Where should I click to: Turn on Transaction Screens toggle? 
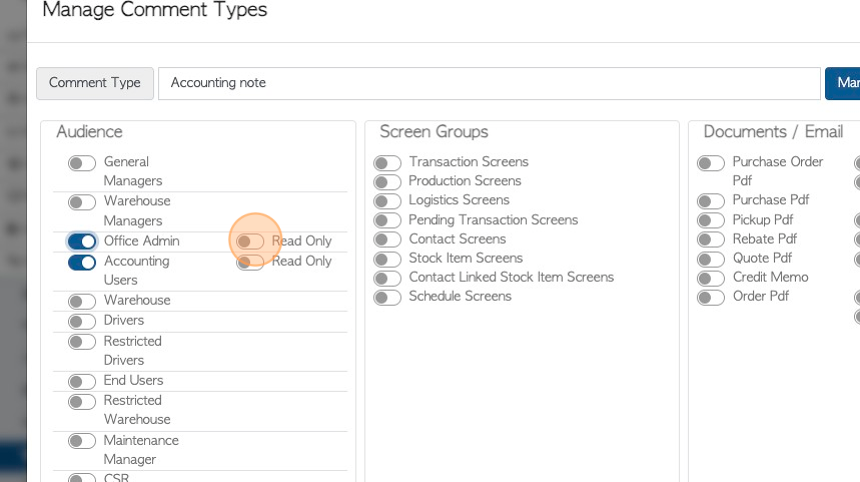tap(387, 163)
